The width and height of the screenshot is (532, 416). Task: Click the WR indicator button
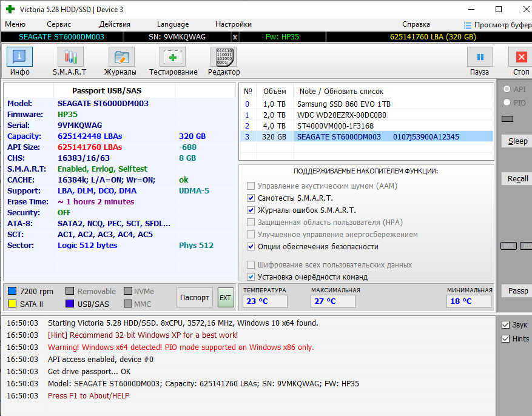click(508, 246)
